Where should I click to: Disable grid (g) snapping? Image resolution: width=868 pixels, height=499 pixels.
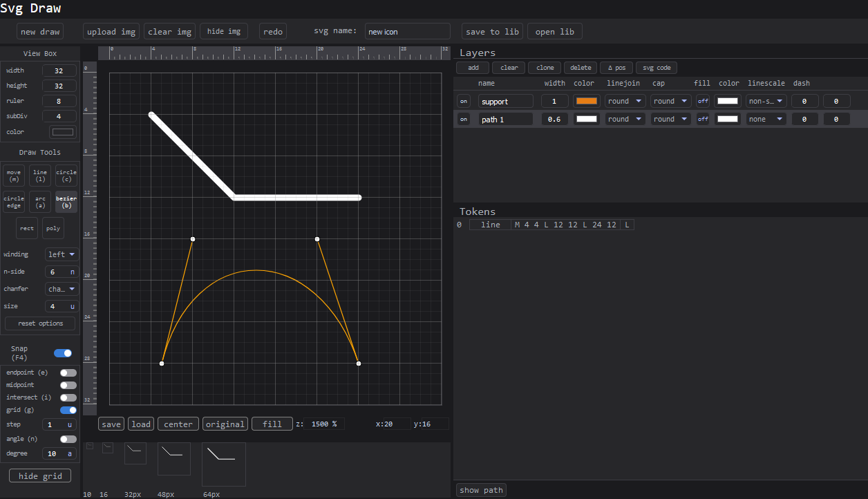tap(68, 410)
